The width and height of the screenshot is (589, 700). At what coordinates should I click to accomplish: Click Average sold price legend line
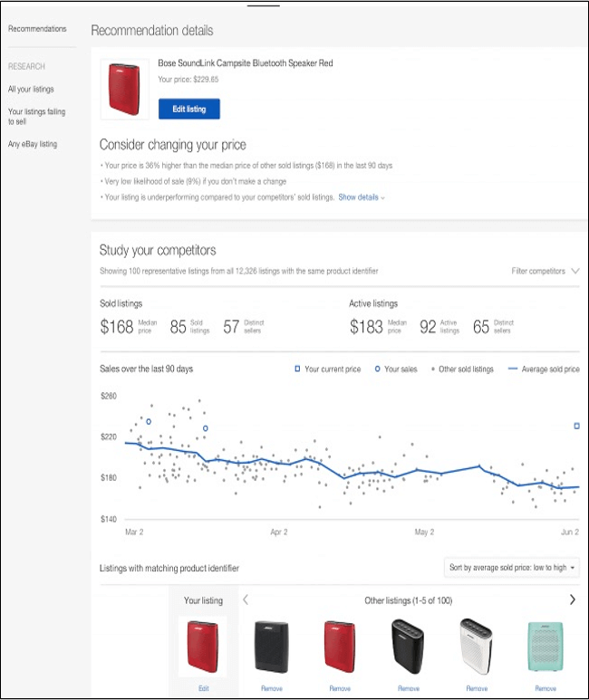point(513,369)
